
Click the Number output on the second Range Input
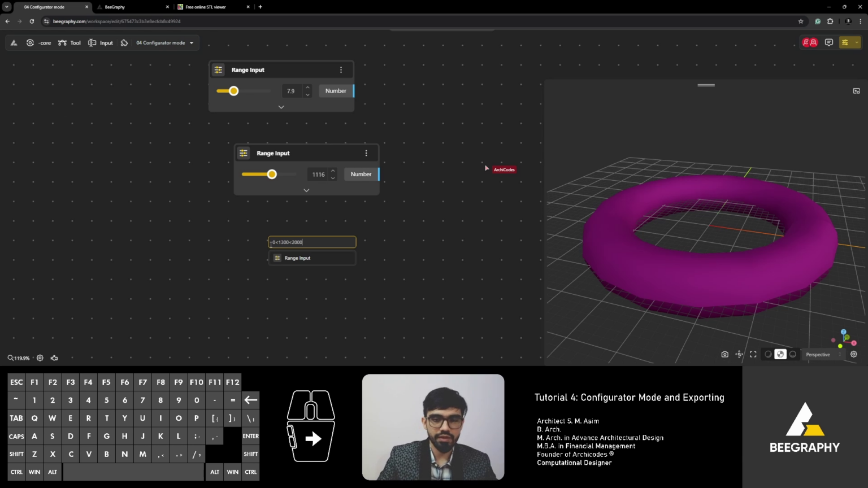[x=361, y=174]
